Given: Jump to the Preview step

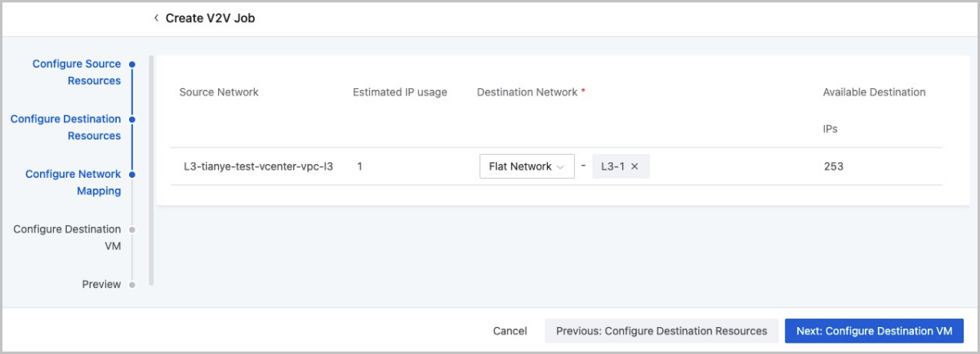Looking at the screenshot, I should click(x=101, y=285).
